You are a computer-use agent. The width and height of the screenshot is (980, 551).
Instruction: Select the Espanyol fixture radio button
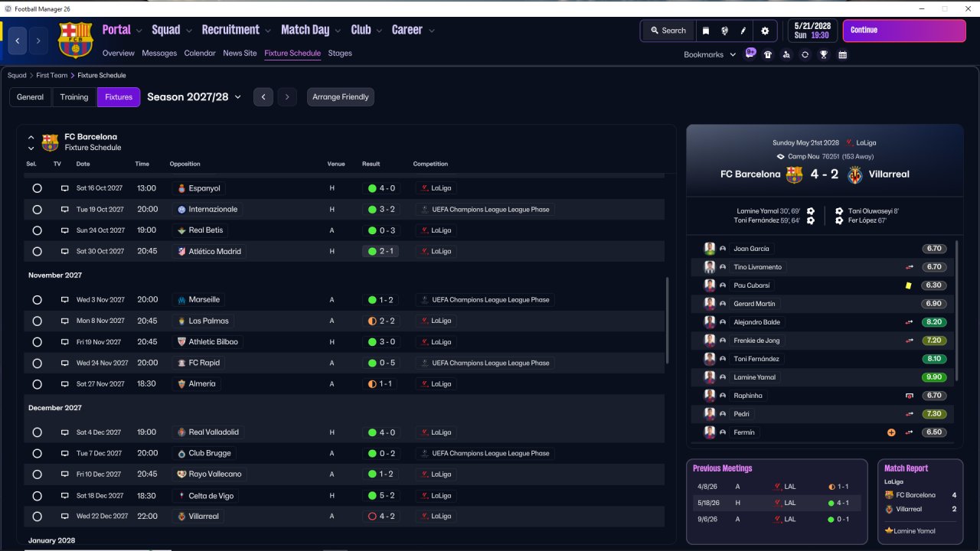point(37,188)
